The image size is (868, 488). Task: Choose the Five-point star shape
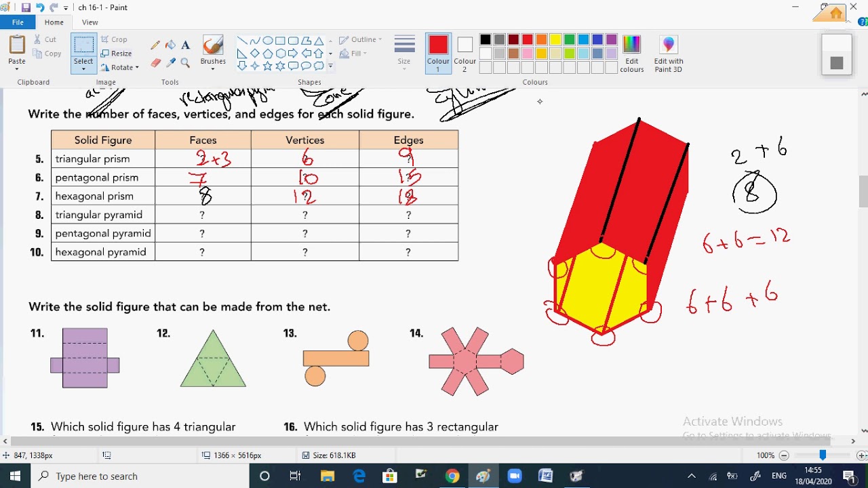coord(268,66)
